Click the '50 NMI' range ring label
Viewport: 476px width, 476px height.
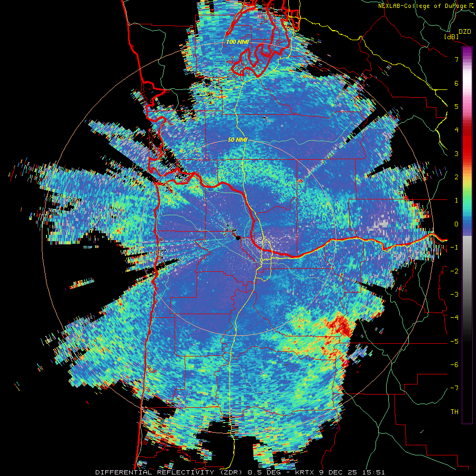(x=237, y=140)
